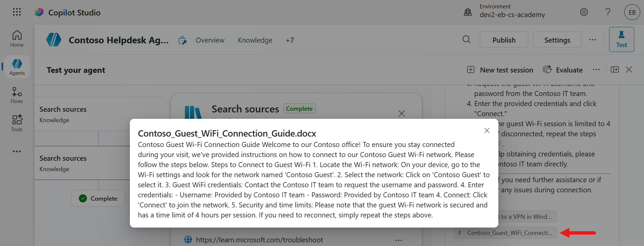The height and width of the screenshot is (246, 644).
Task: Go to Home in sidebar
Action: pos(17,39)
